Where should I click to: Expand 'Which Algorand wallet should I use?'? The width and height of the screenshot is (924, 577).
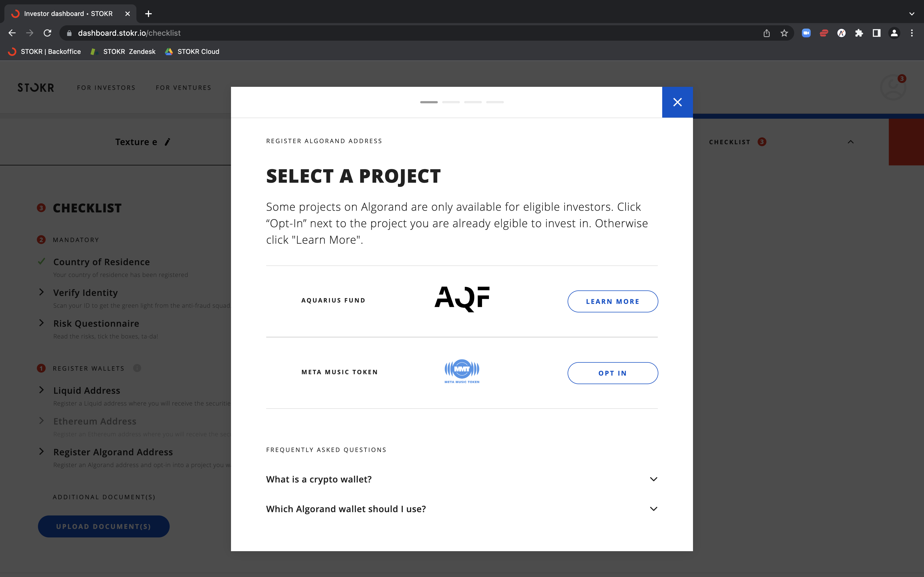coord(462,509)
